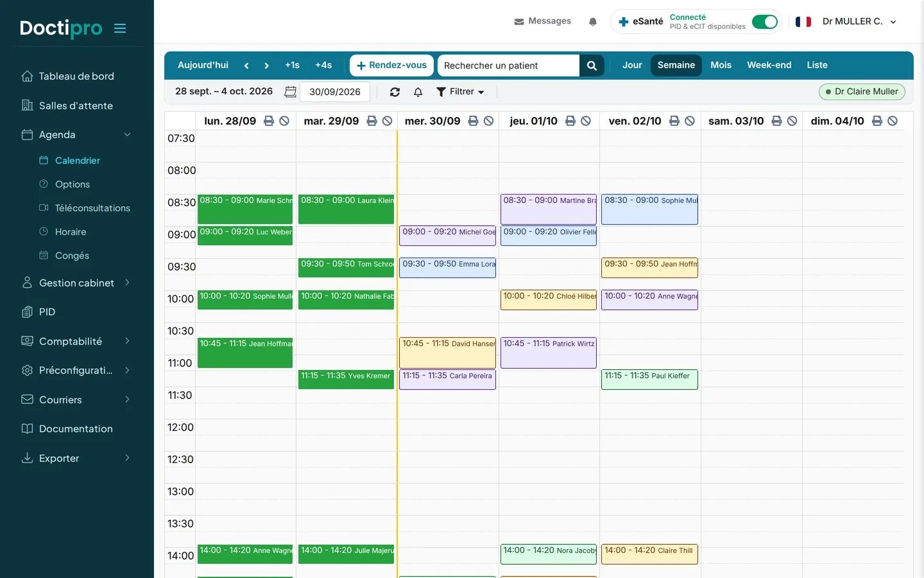Jump forward one week with +1s
The image size is (924, 578).
coord(293,66)
